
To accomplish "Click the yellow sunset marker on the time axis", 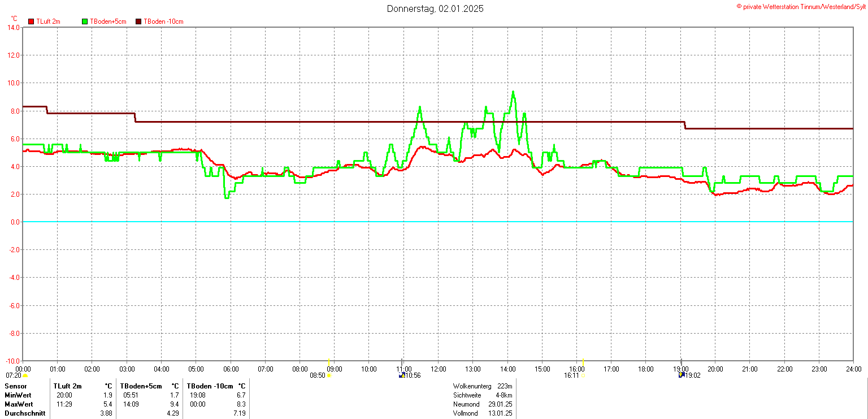I will pyautogui.click(x=583, y=362).
